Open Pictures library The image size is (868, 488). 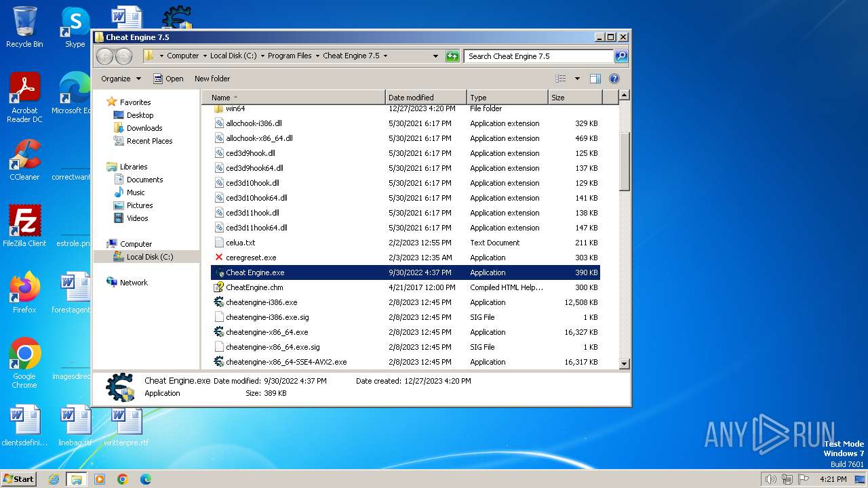pyautogui.click(x=140, y=205)
